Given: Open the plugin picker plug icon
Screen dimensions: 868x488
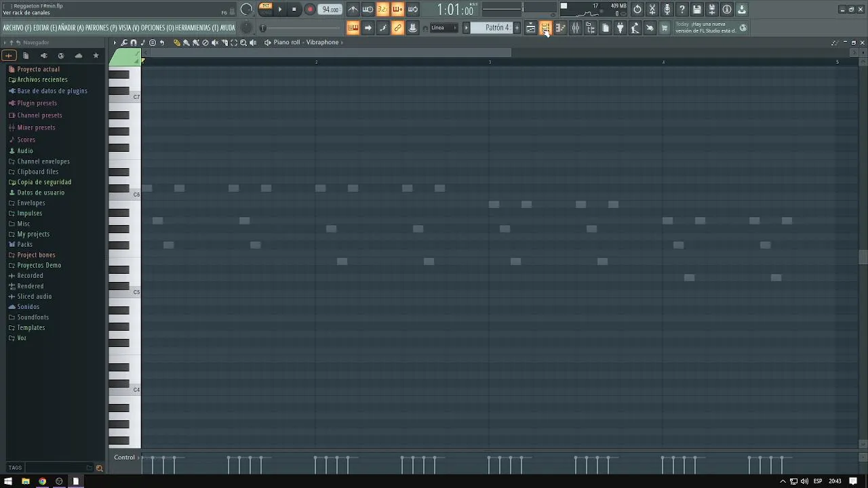Looking at the screenshot, I should (x=620, y=28).
